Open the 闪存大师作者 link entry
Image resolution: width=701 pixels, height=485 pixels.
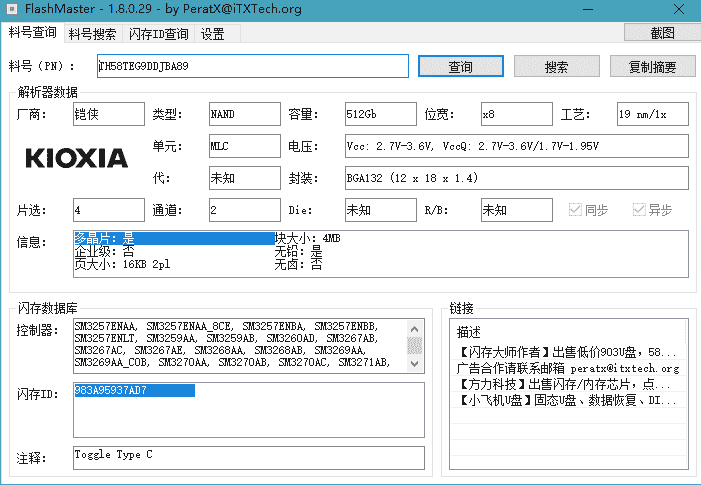pos(567,352)
